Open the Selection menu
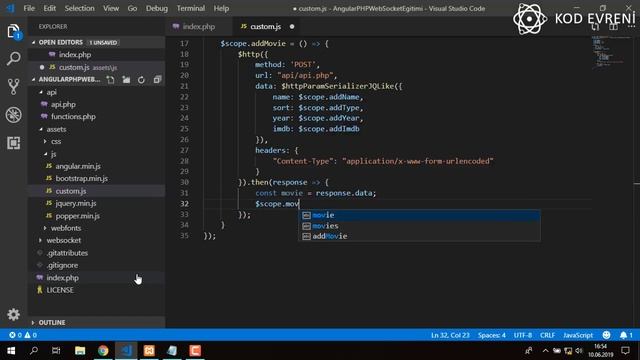 (x=80, y=8)
